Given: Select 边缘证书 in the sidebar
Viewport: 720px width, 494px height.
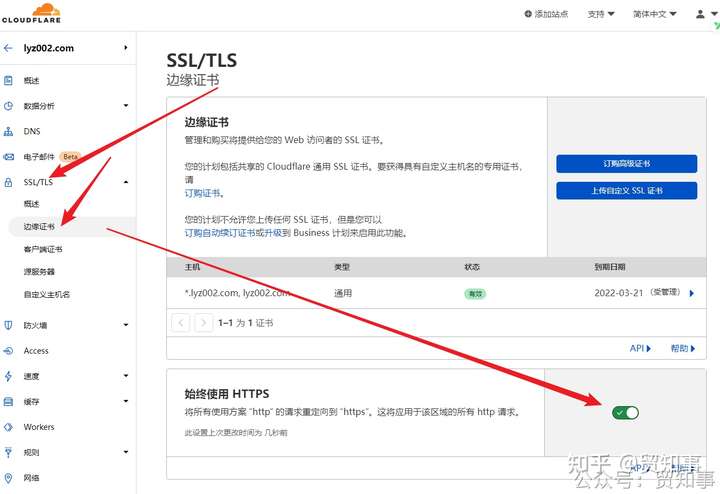Looking at the screenshot, I should [39, 227].
